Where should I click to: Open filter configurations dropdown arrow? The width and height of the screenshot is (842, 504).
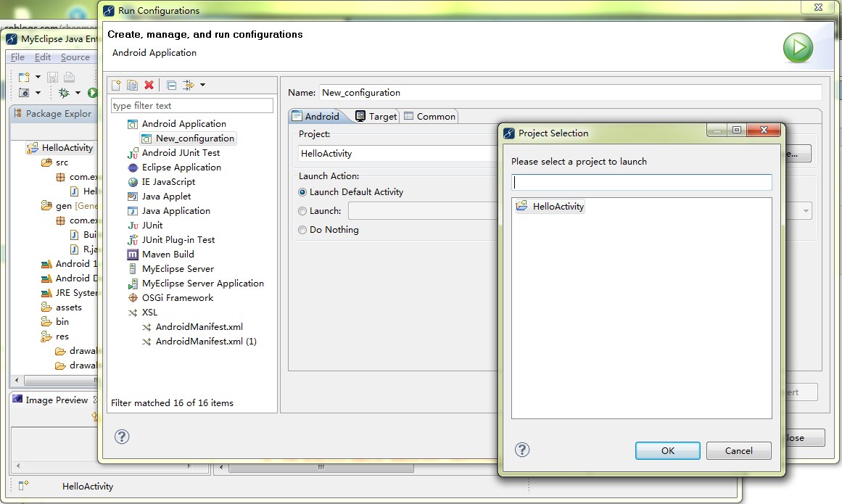coord(202,85)
